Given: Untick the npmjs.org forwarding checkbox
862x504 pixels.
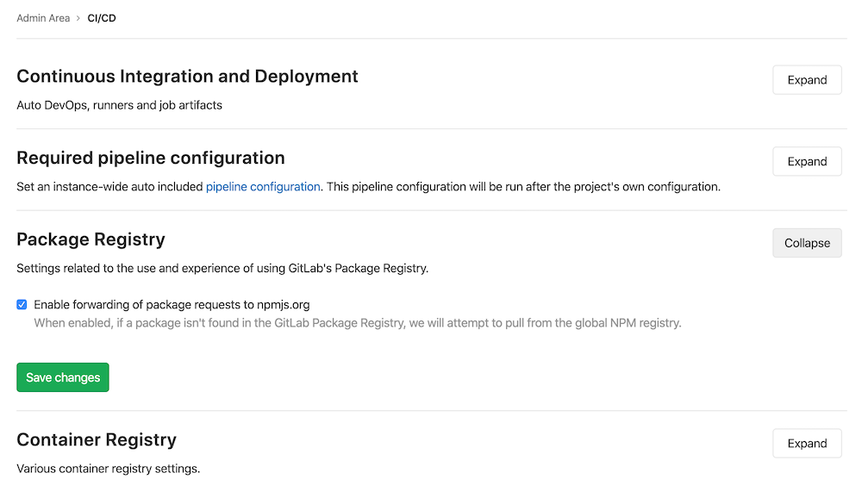Looking at the screenshot, I should [22, 304].
